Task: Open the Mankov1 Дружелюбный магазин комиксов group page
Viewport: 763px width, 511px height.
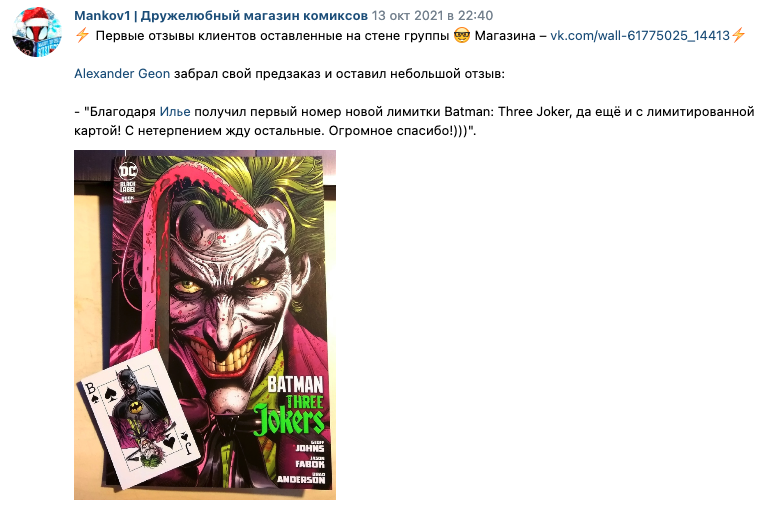Action: click(221, 16)
